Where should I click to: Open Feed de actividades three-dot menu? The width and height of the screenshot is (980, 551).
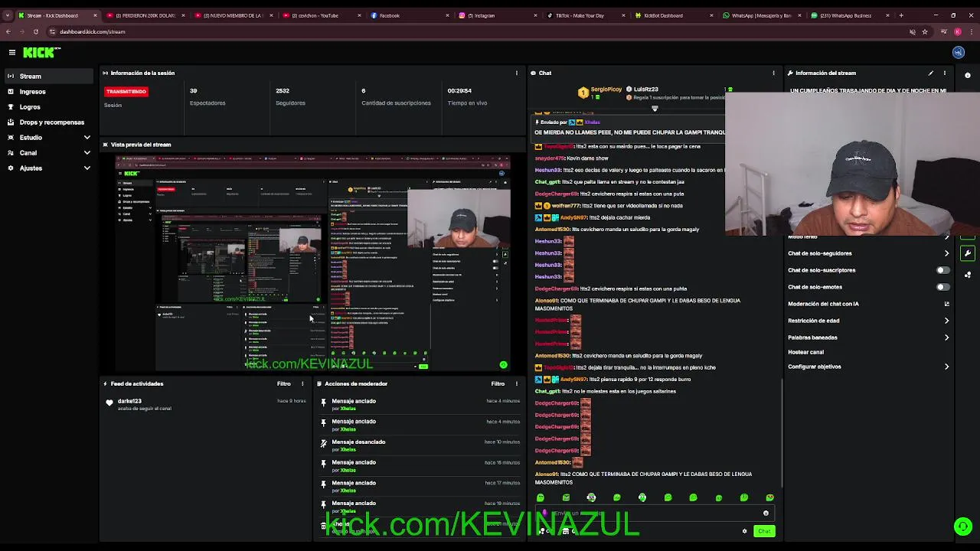pos(302,383)
